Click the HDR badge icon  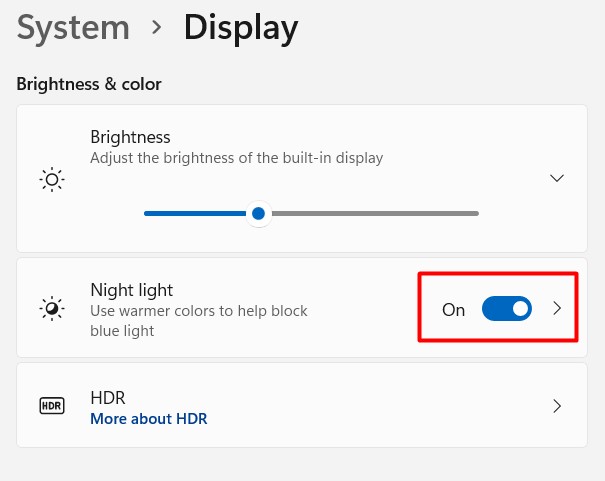click(x=51, y=406)
